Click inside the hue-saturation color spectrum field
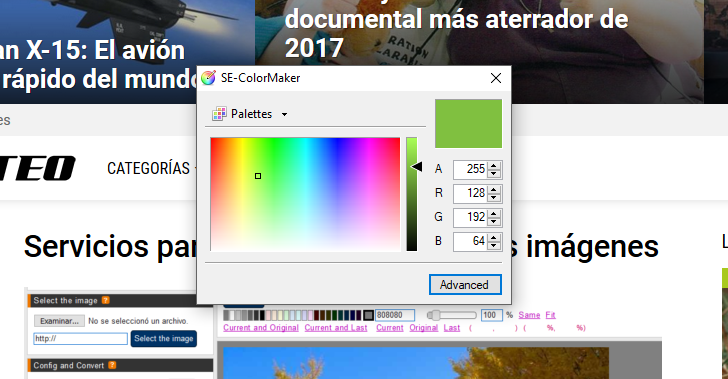The height and width of the screenshot is (379, 728). pos(305,194)
